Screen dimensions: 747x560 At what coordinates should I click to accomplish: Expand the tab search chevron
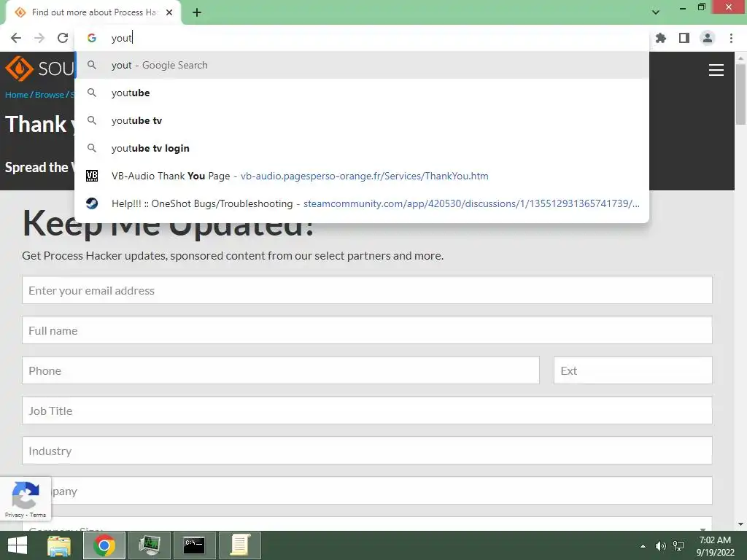click(656, 12)
